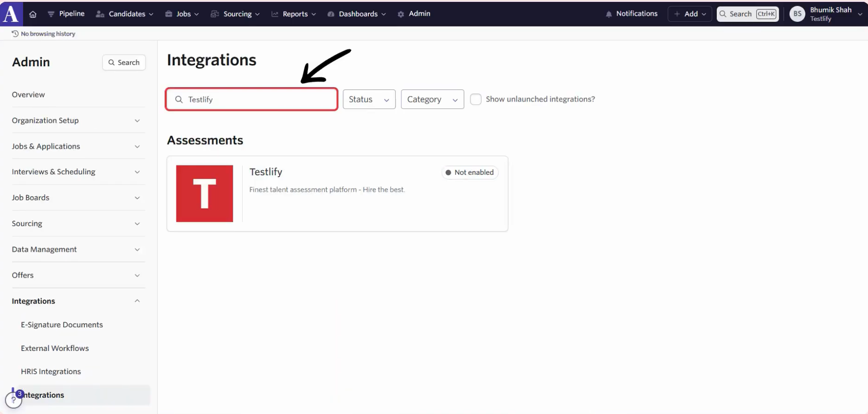Click the Admin gear icon
This screenshot has height=414, width=868.
click(401, 14)
